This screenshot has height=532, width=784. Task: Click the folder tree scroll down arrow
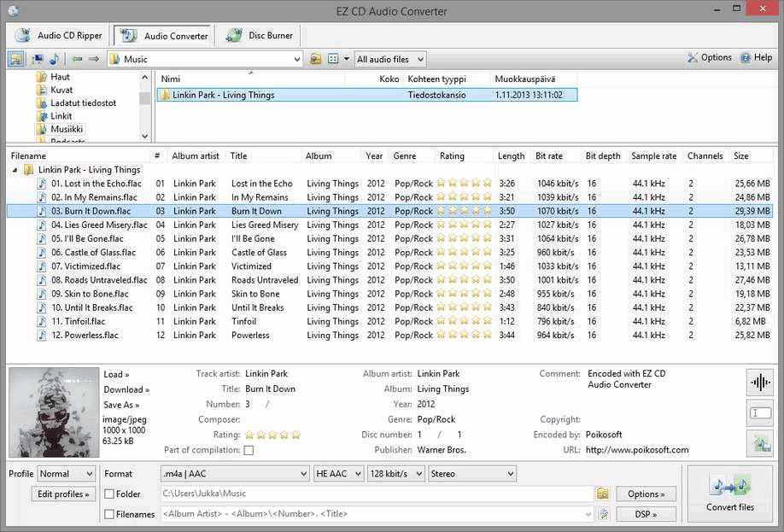[x=145, y=136]
